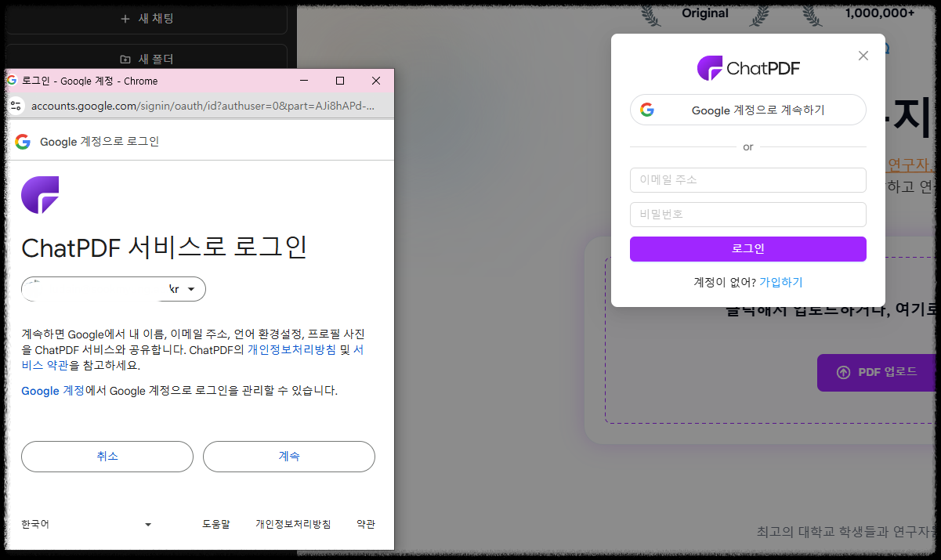Open the 도움말 help link
The image size is (941, 560).
(216, 524)
